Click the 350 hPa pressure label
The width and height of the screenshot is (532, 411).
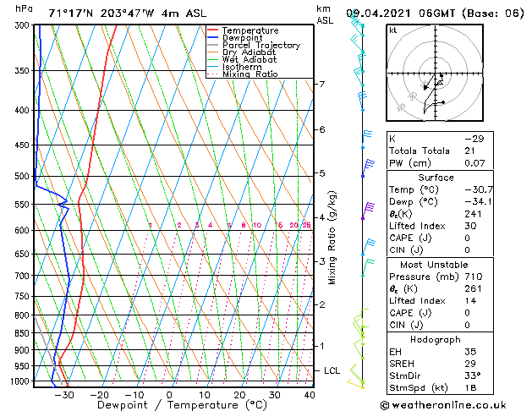pyautogui.click(x=24, y=71)
